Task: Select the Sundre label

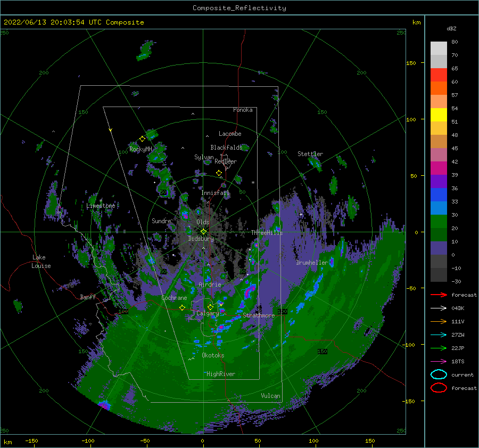Action: click(x=161, y=221)
